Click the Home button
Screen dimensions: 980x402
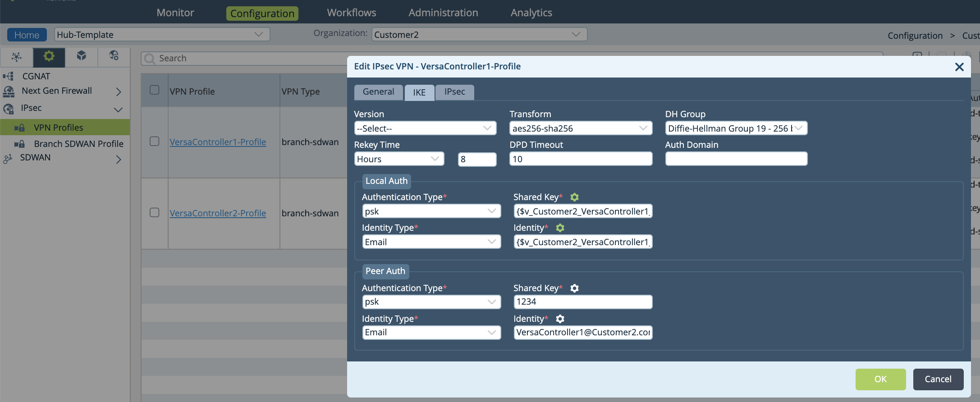[27, 35]
